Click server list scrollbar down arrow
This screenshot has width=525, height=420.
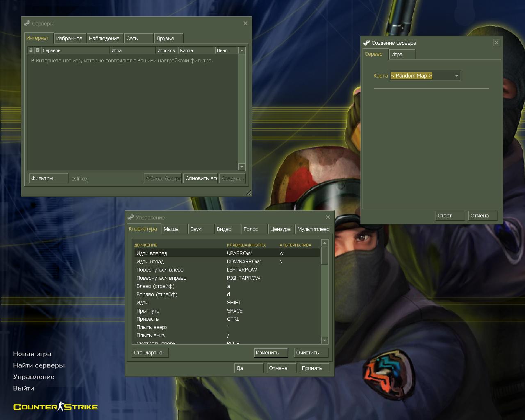(242, 167)
